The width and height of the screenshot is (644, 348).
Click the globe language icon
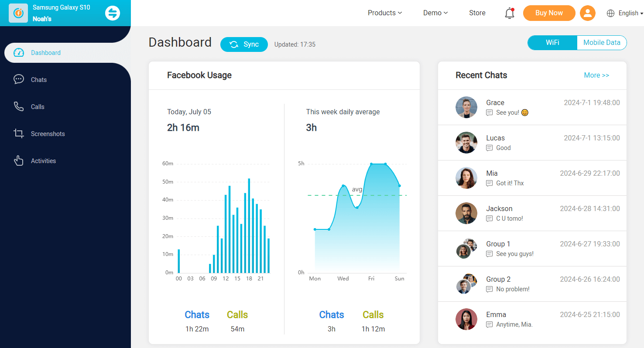click(610, 13)
